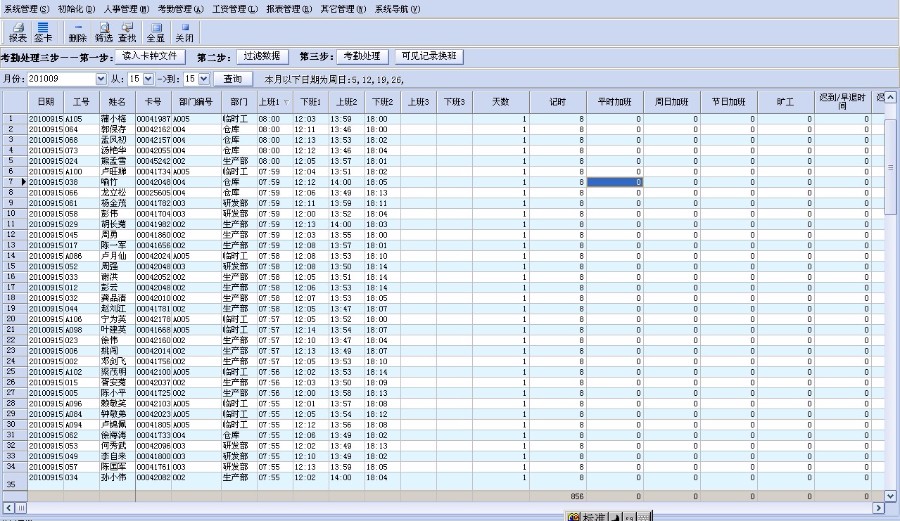Click the 过滤数据 button

(x=262, y=56)
